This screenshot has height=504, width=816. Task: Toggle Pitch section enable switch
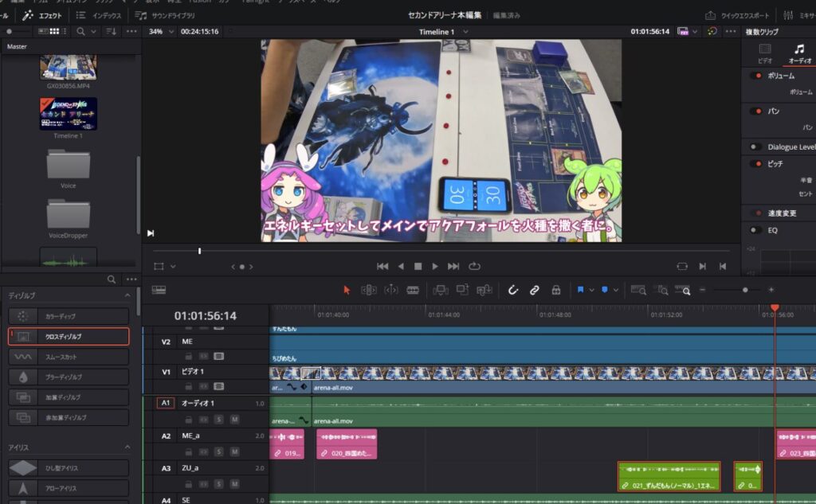[x=755, y=163]
